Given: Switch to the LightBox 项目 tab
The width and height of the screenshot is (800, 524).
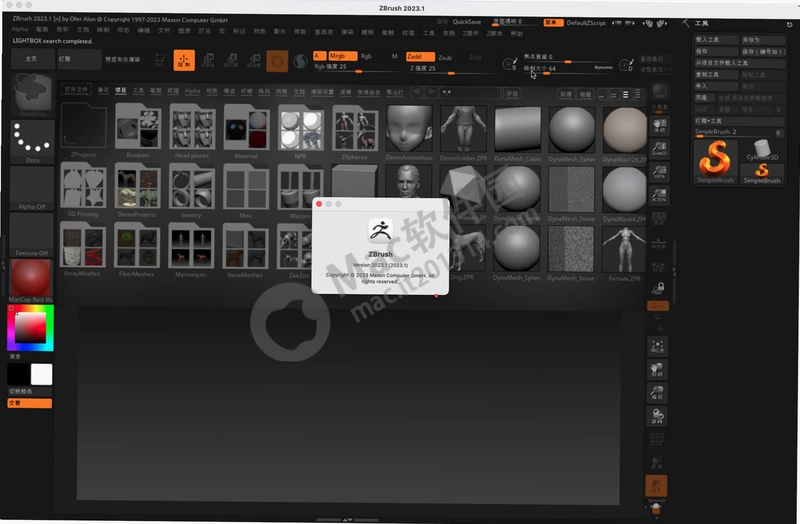Looking at the screenshot, I should pyautogui.click(x=120, y=90).
